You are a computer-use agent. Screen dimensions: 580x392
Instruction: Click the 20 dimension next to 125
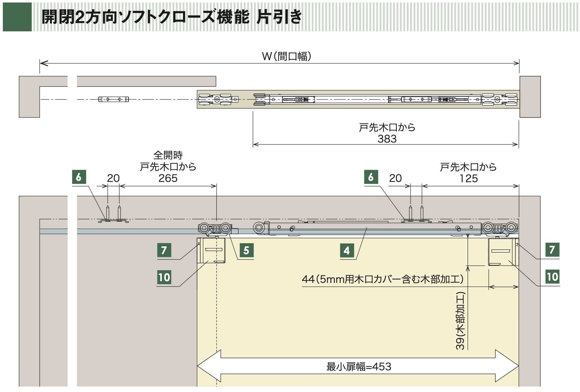(x=395, y=178)
